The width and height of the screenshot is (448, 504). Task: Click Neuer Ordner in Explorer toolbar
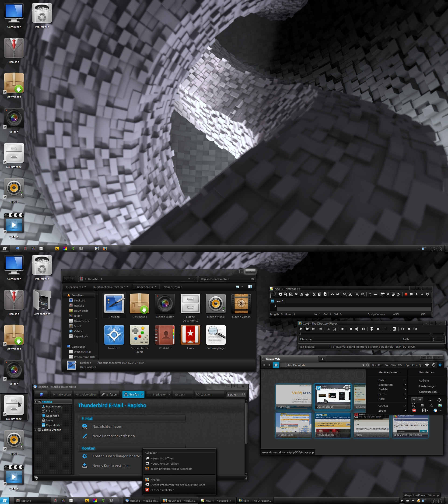click(172, 287)
